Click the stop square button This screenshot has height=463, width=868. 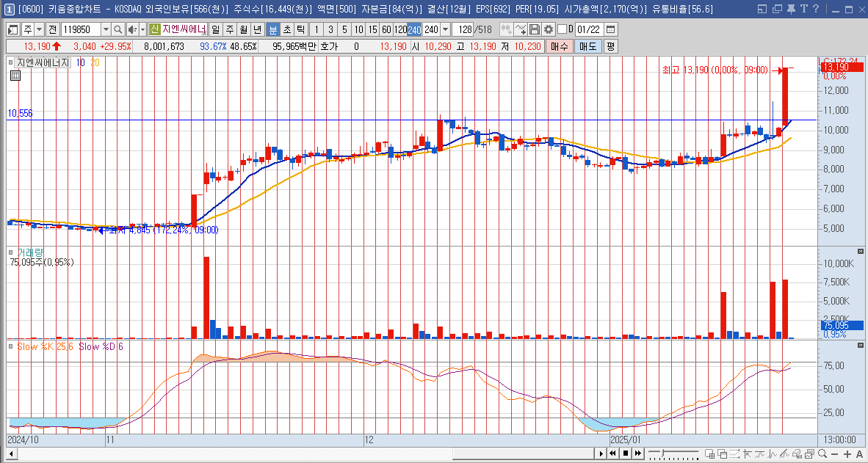tap(626, 454)
